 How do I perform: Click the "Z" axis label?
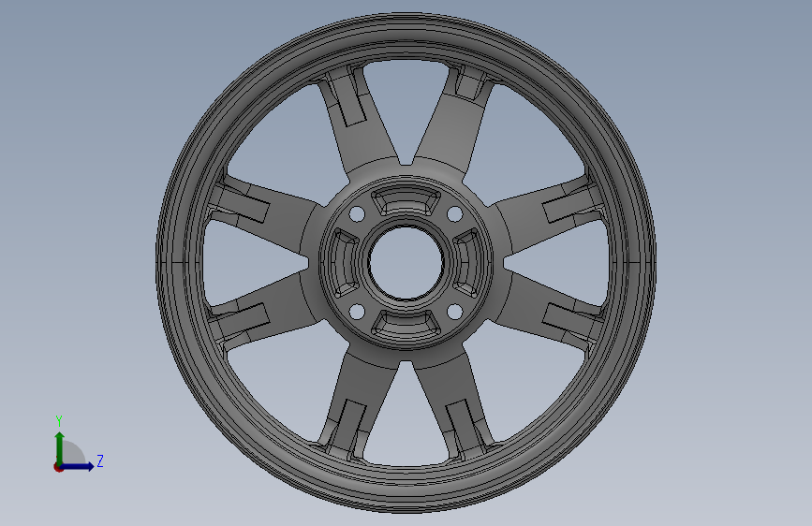tap(100, 460)
